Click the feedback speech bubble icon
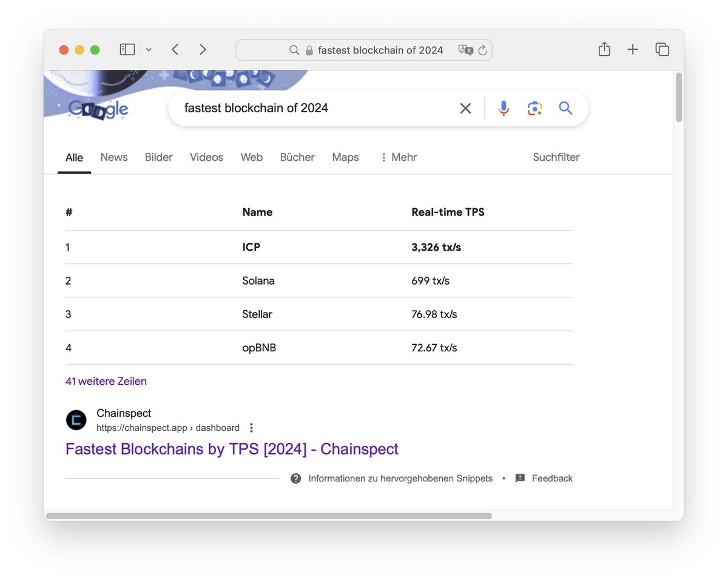Viewport: 728px width, 579px height. [520, 478]
